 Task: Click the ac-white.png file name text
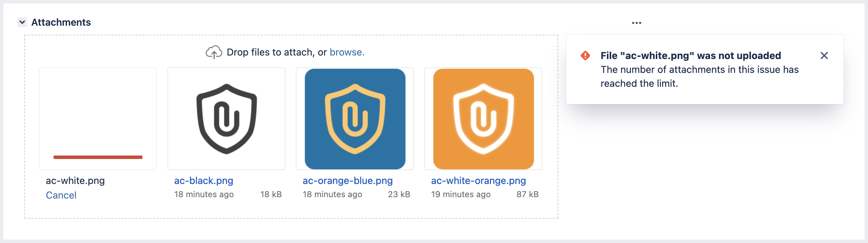point(75,181)
